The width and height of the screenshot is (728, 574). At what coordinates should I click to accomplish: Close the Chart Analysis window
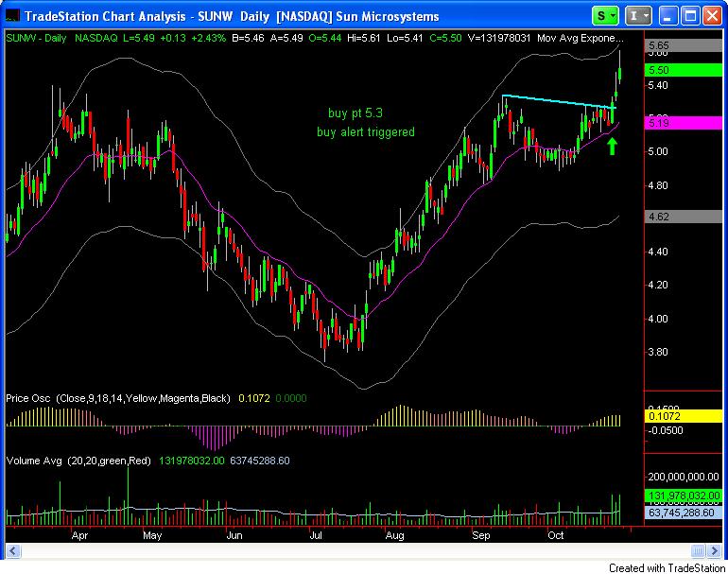pyautogui.click(x=712, y=16)
